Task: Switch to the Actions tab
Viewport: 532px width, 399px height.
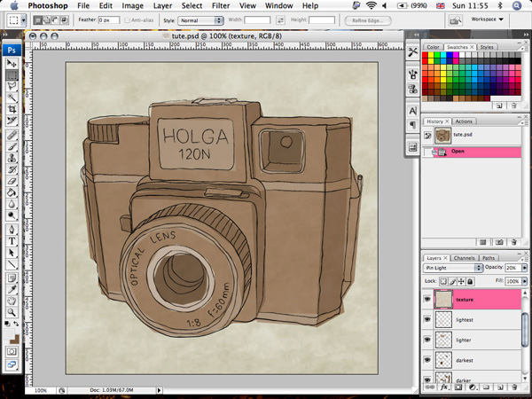Action: pyautogui.click(x=464, y=121)
